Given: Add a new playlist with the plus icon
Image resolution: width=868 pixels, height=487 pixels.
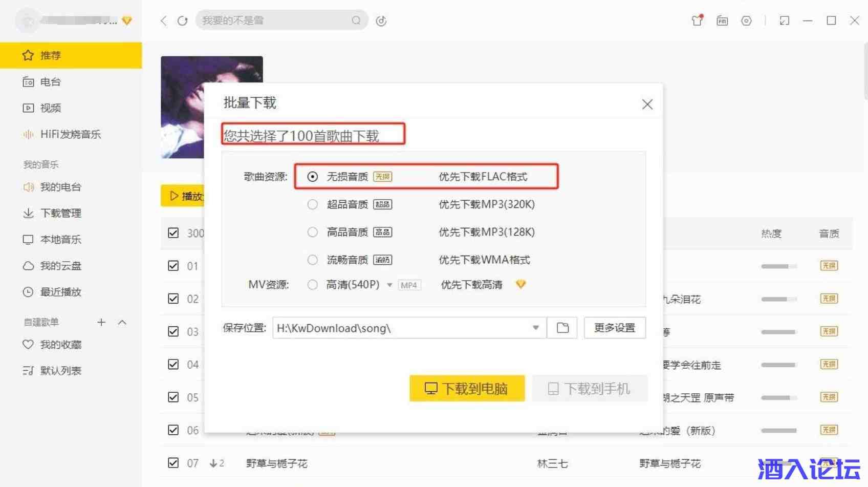Looking at the screenshot, I should pos(101,322).
